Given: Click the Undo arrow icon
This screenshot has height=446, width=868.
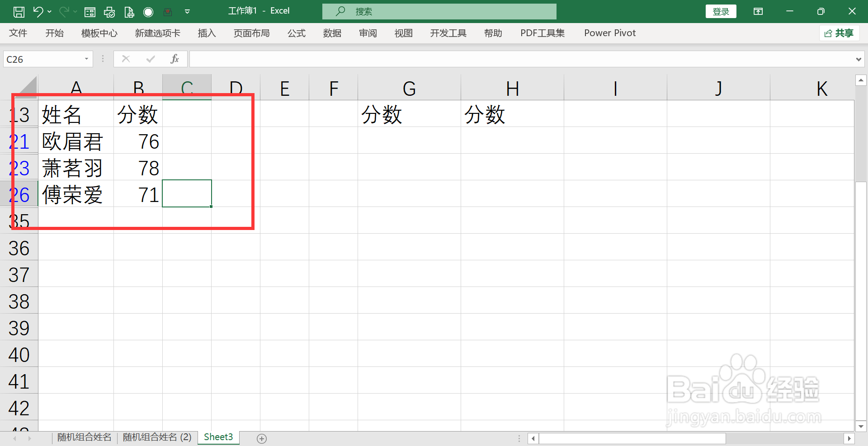Looking at the screenshot, I should [38, 12].
